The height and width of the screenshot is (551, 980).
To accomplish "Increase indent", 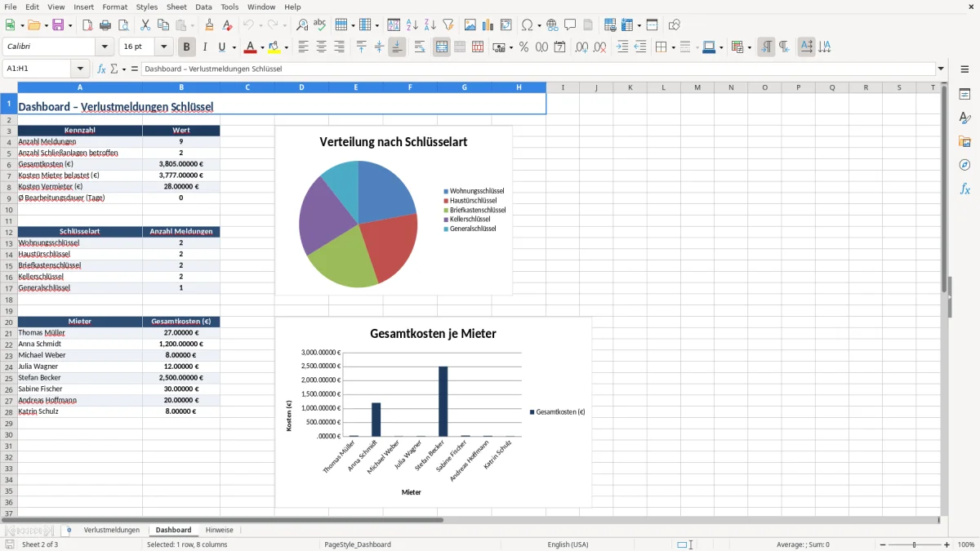I will point(622,47).
